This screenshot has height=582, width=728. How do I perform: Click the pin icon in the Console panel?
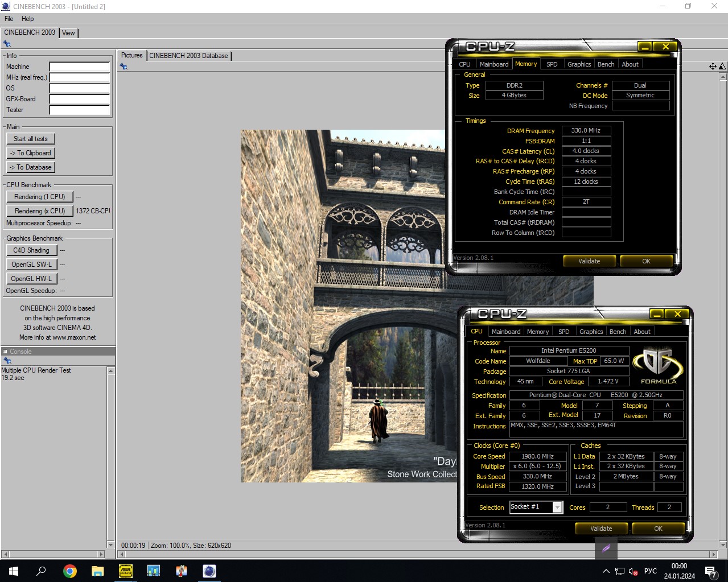(x=7, y=361)
